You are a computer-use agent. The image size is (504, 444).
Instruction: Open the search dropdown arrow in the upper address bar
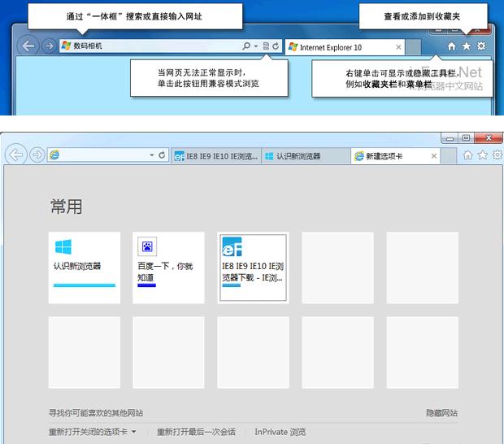click(x=255, y=46)
